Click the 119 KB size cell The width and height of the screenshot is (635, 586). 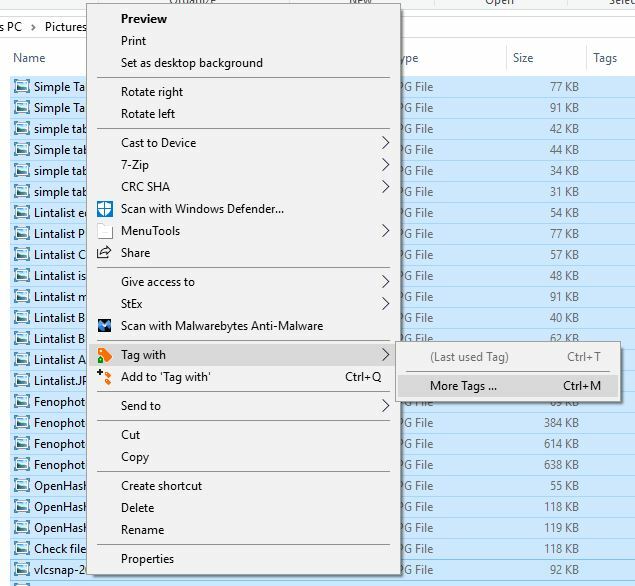[561, 528]
